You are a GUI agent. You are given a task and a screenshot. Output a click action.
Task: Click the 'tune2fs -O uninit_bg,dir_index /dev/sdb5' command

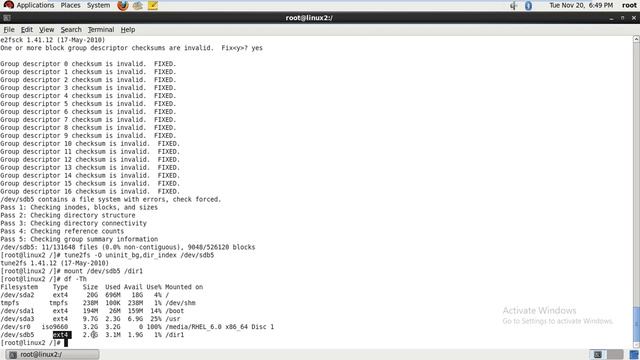(139, 255)
